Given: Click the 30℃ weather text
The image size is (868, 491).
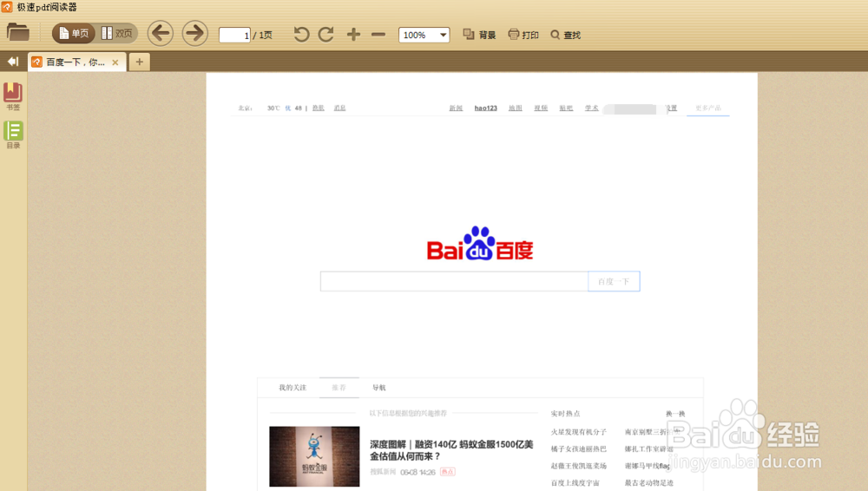Looking at the screenshot, I should (273, 108).
